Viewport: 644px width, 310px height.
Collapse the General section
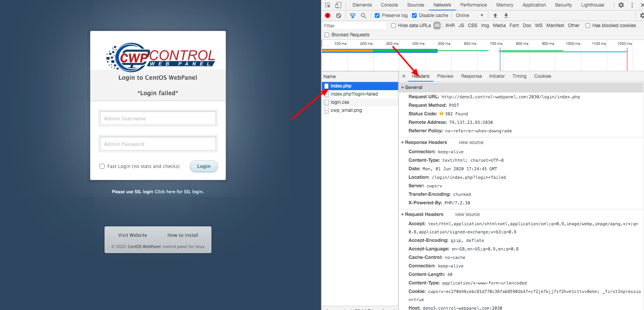coord(402,87)
